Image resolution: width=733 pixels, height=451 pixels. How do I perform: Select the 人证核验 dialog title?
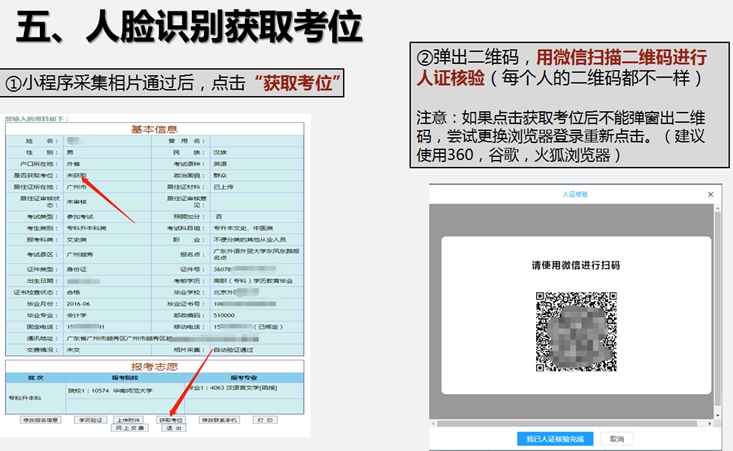click(575, 194)
